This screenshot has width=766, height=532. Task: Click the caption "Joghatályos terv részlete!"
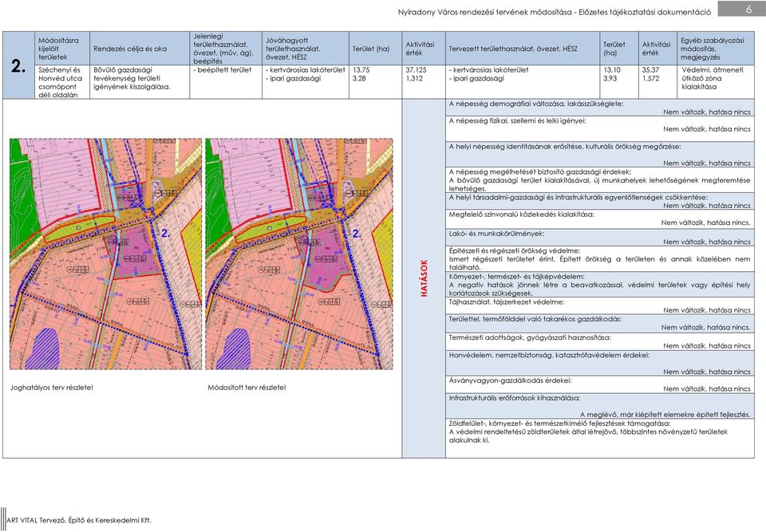coord(52,388)
